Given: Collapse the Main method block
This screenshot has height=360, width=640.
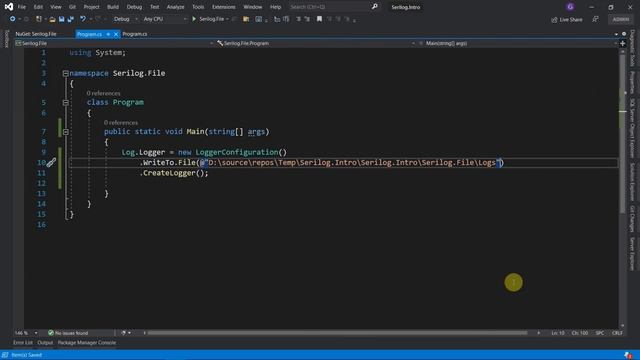Looking at the screenshot, I should coord(65,132).
